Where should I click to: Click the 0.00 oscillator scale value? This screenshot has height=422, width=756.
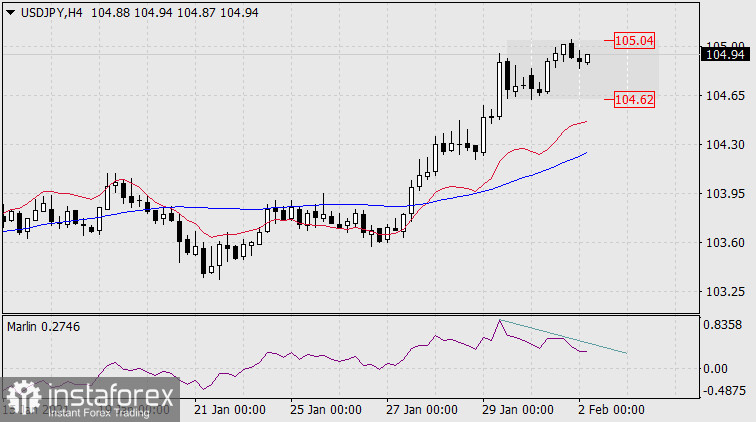pyautogui.click(x=715, y=368)
